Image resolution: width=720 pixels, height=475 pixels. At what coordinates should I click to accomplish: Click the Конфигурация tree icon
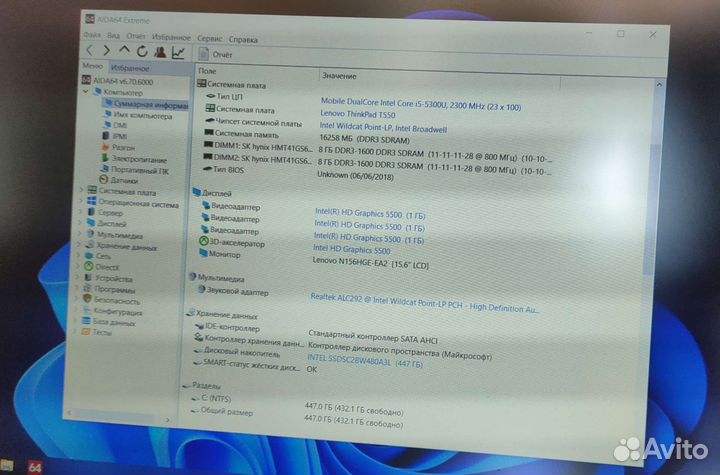87,310
